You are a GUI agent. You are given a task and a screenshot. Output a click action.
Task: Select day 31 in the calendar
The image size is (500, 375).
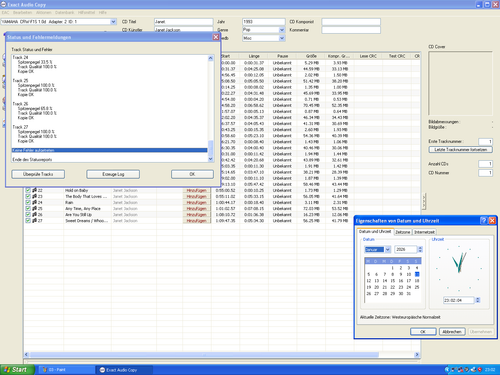(x=409, y=294)
